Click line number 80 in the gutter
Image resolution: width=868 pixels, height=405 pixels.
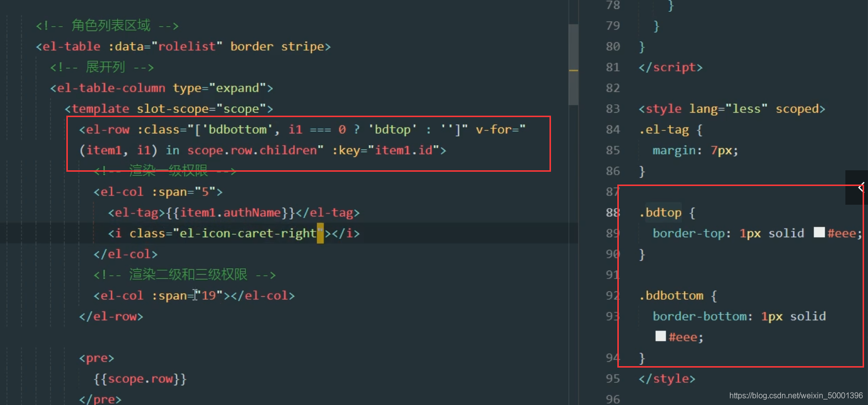613,47
